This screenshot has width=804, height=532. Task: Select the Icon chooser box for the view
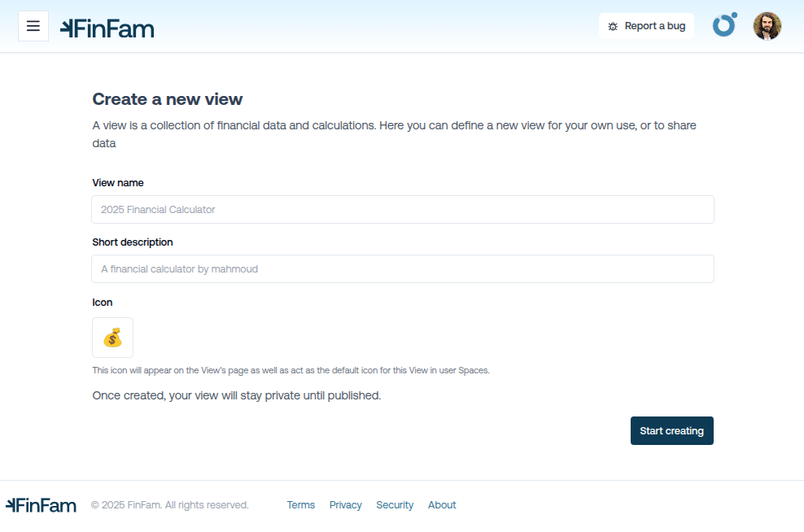(x=112, y=337)
